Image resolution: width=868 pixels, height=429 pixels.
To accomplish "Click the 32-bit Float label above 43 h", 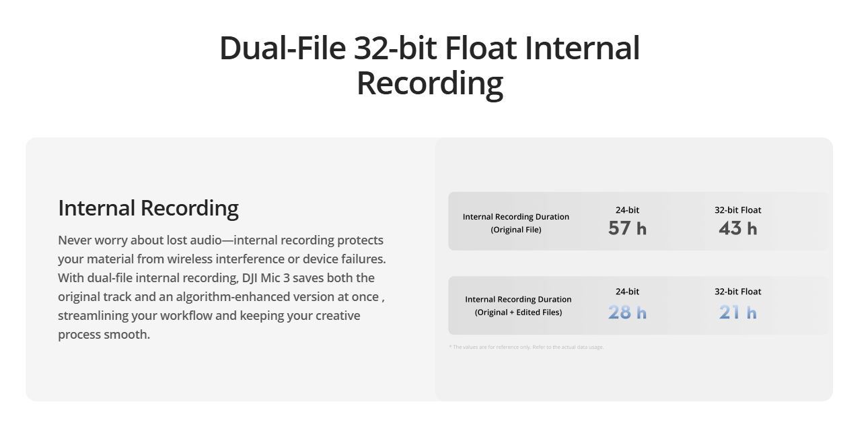I will coord(737,210).
